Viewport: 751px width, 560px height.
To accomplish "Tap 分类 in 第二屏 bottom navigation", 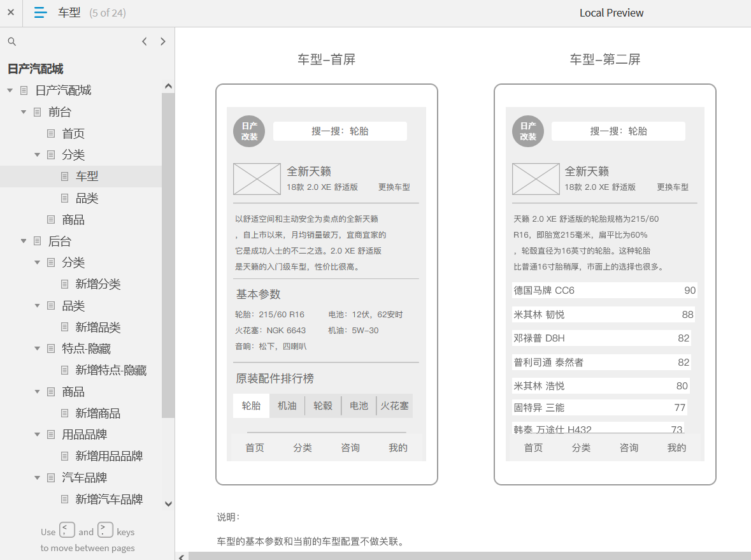I will (x=581, y=448).
